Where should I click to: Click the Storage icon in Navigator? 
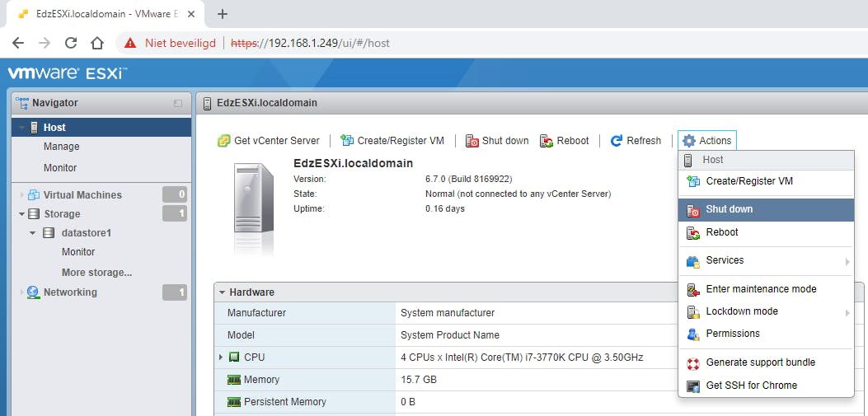click(x=34, y=213)
